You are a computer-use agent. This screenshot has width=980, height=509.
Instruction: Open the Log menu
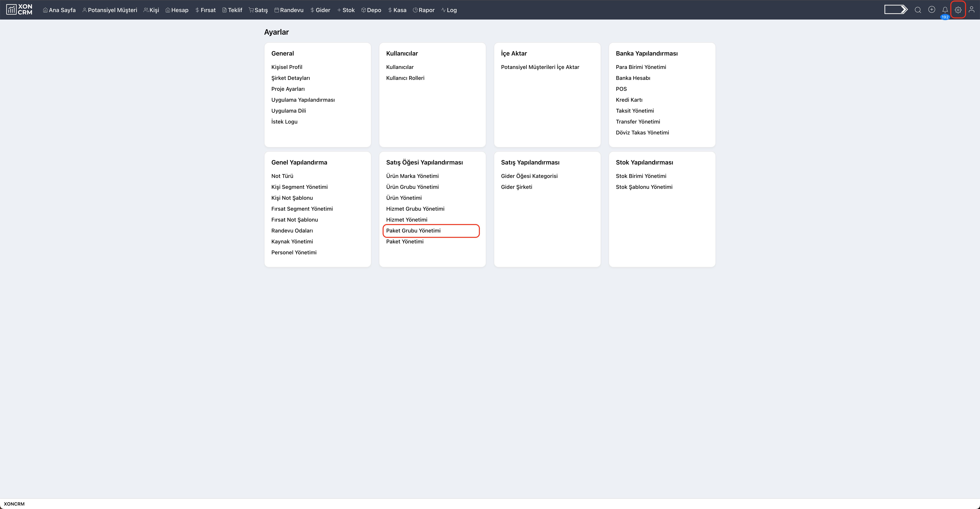tap(449, 10)
